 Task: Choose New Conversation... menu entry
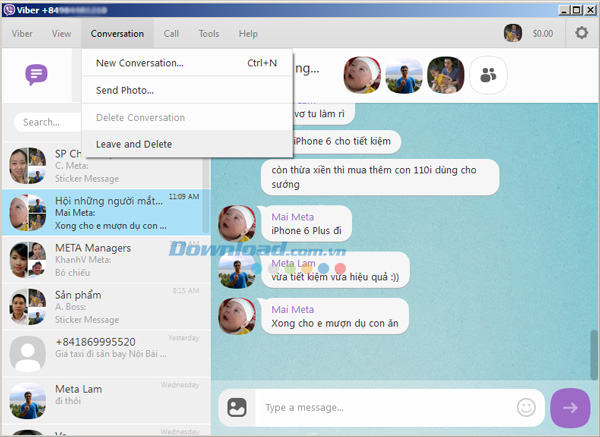click(187, 63)
